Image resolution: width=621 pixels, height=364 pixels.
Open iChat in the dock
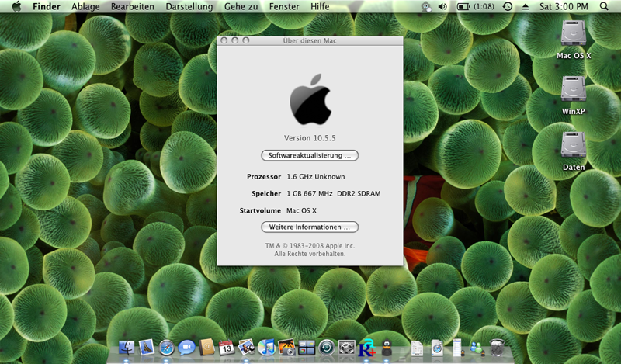tap(186, 348)
